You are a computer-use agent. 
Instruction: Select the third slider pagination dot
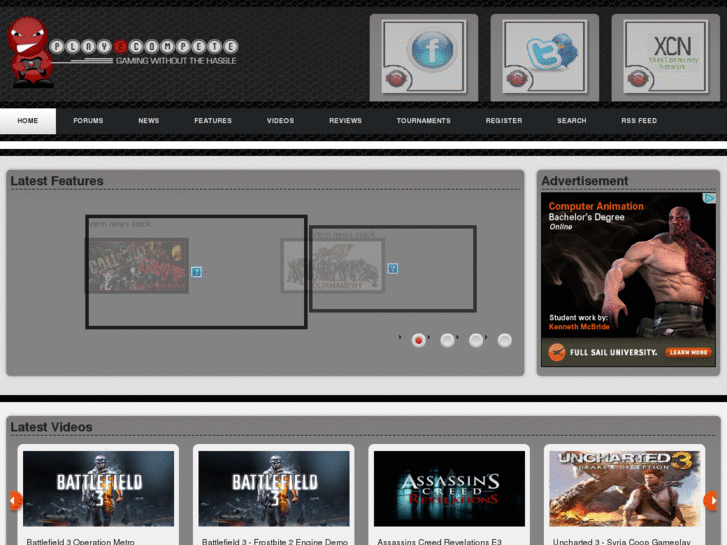(476, 340)
